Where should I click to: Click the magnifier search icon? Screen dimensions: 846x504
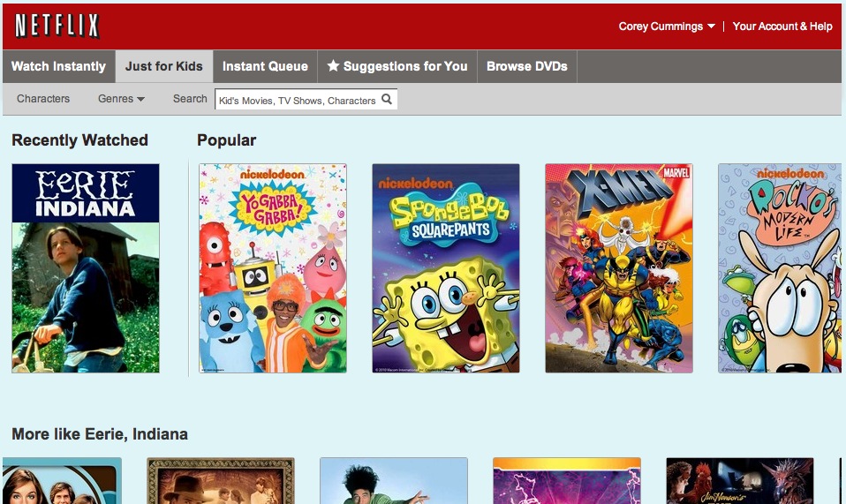[x=387, y=99]
